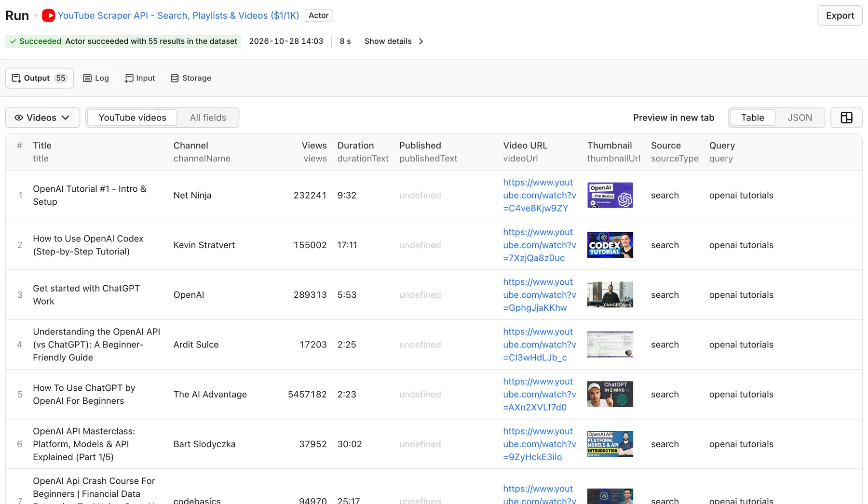
Task: Open the YouTube Scraper API actor link
Action: 178,15
